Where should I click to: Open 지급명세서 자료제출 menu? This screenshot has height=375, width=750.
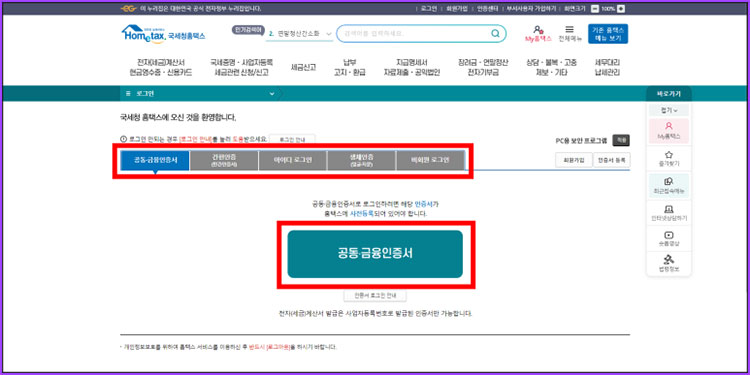pos(412,67)
